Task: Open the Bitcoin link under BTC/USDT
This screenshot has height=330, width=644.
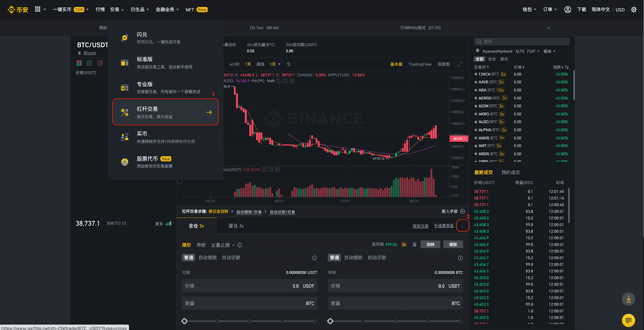Action: [90, 53]
